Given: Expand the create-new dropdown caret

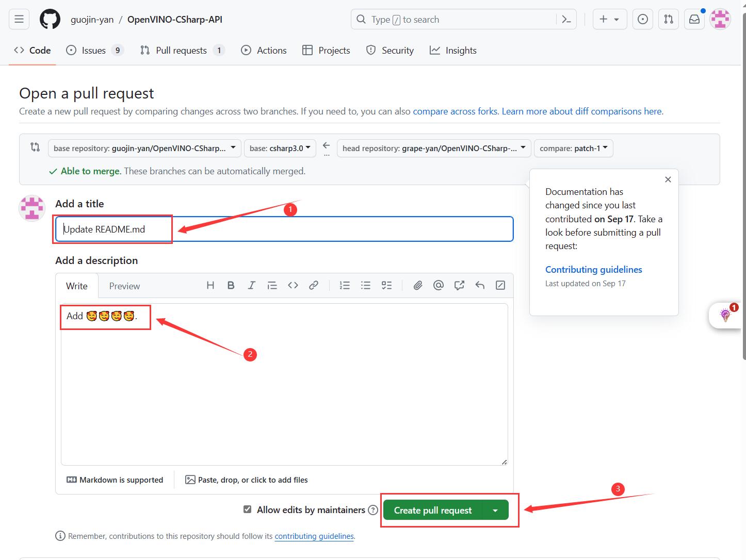Looking at the screenshot, I should [x=617, y=20].
